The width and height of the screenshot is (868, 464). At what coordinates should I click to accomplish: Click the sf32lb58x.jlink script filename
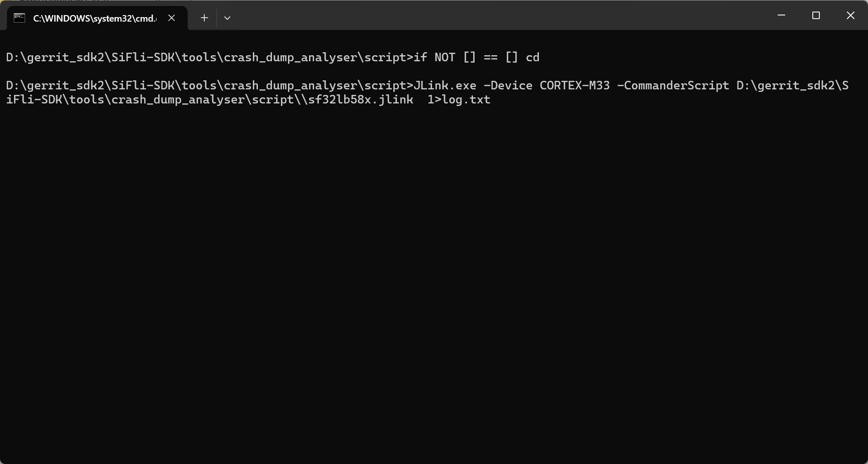point(360,99)
